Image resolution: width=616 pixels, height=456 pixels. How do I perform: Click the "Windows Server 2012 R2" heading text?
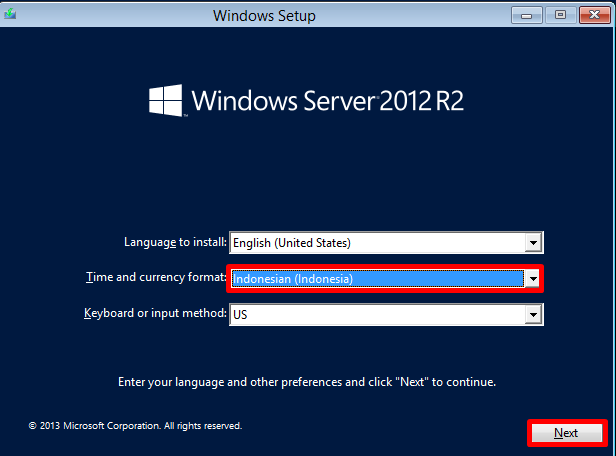tap(327, 101)
